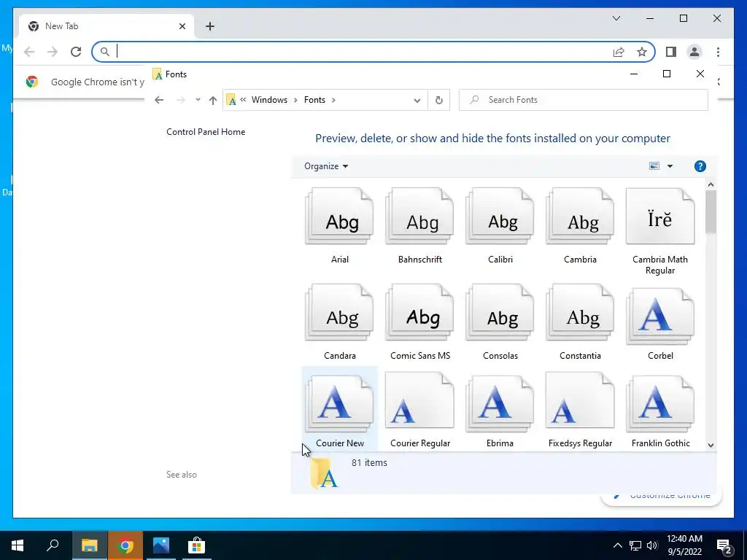Click in the Search Fonts box
747x560 pixels.
[583, 100]
